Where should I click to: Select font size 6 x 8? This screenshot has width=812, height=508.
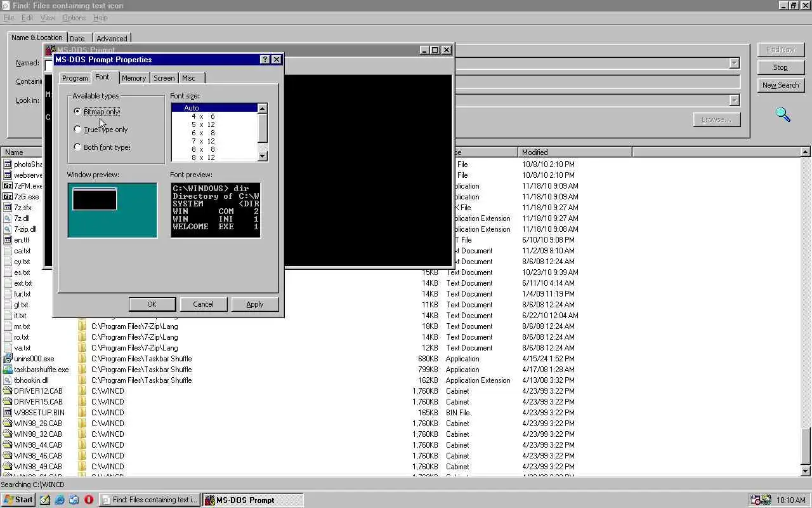click(x=214, y=133)
